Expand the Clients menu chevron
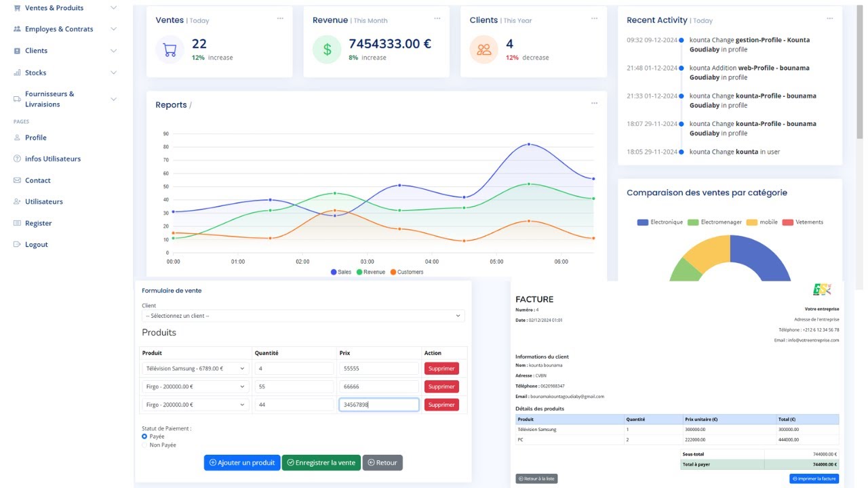The height and width of the screenshot is (488, 868). coord(113,51)
